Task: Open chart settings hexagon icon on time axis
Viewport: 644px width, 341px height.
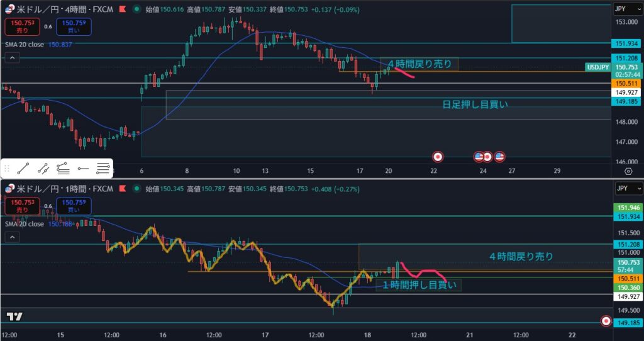Action: coord(628,170)
